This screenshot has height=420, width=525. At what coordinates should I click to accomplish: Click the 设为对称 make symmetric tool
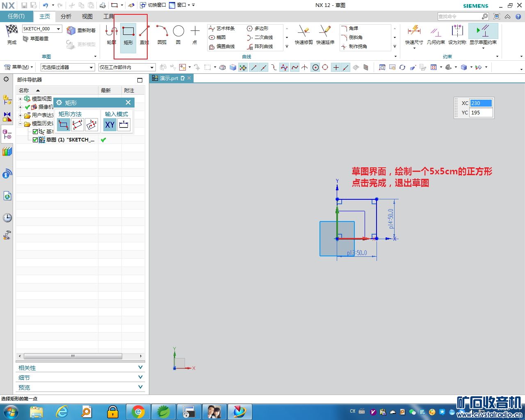[457, 34]
